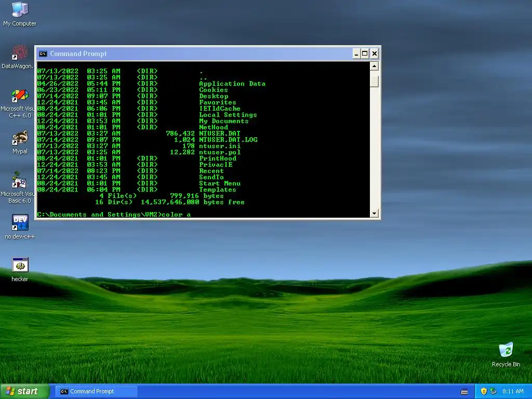Click the 'My Documents' directory entry
The height and width of the screenshot is (399, 532).
click(223, 121)
